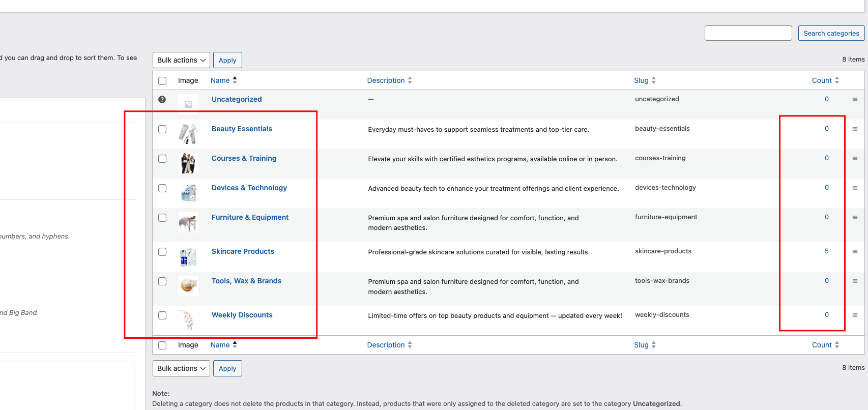This screenshot has height=410, width=868.
Task: Select the Weekly Discounts checkbox
Action: pos(162,315)
